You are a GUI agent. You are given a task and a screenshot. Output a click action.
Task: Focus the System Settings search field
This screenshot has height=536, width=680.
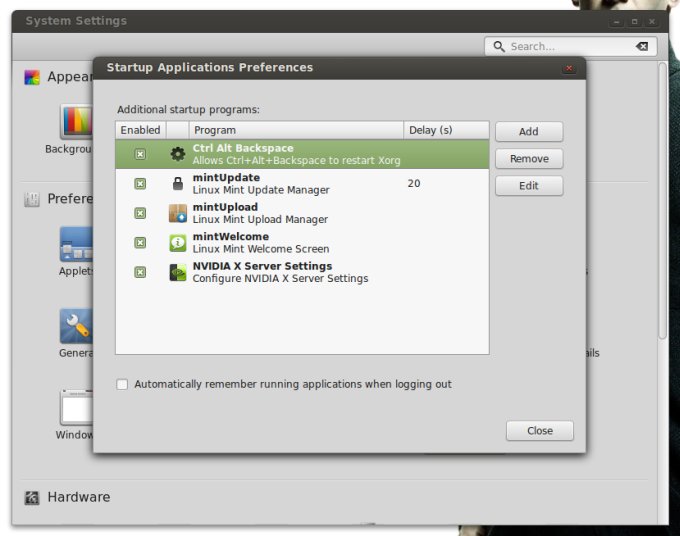click(570, 46)
